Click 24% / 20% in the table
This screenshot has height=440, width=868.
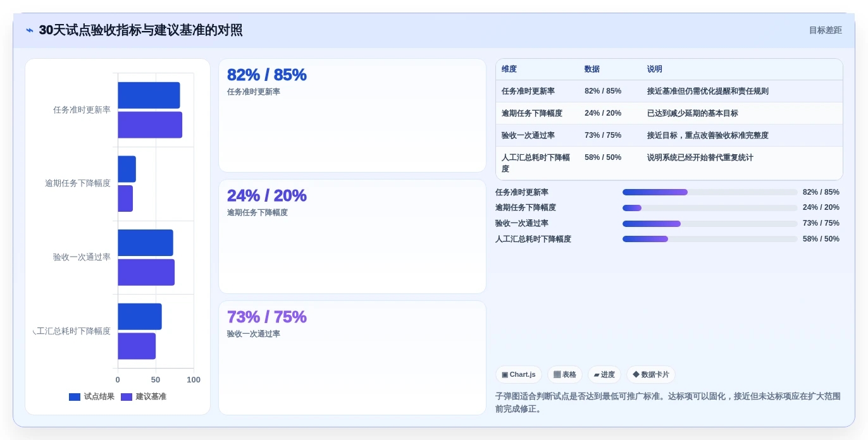tap(603, 113)
